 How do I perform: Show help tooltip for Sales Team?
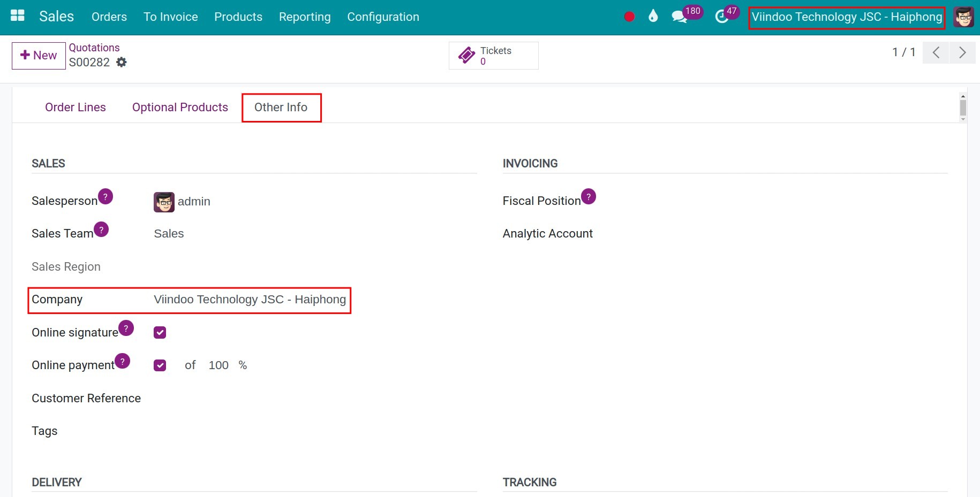pyautogui.click(x=101, y=230)
